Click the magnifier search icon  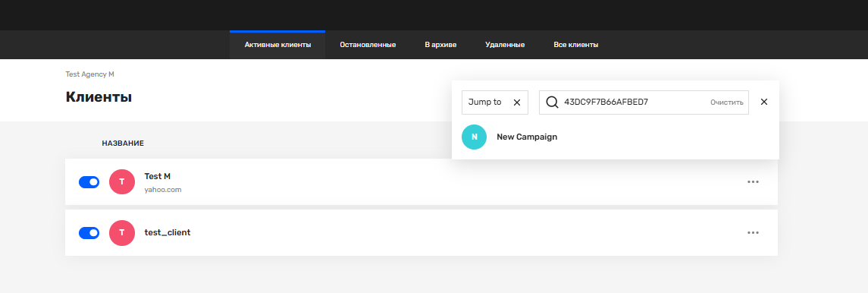(x=552, y=102)
